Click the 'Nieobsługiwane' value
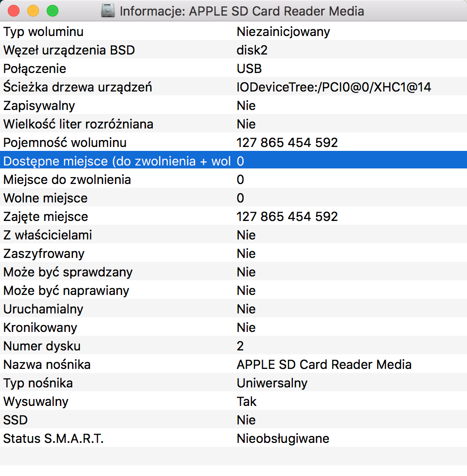467x476 pixels. coord(283,439)
